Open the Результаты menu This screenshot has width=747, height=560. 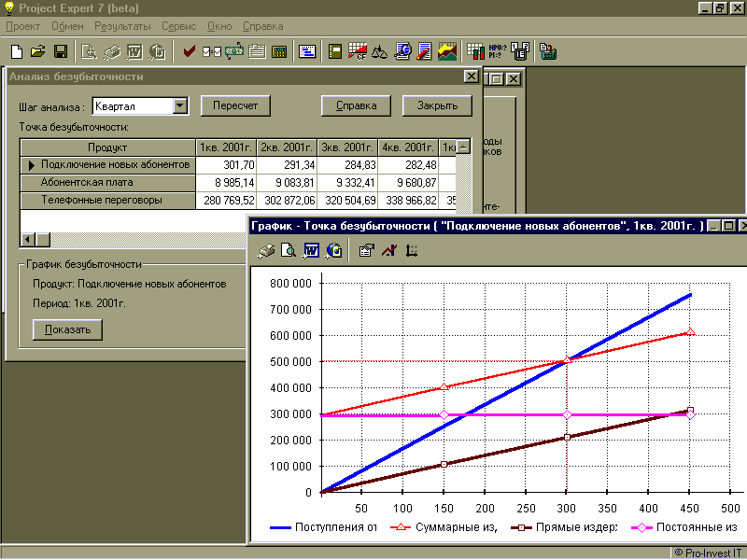coord(122,27)
